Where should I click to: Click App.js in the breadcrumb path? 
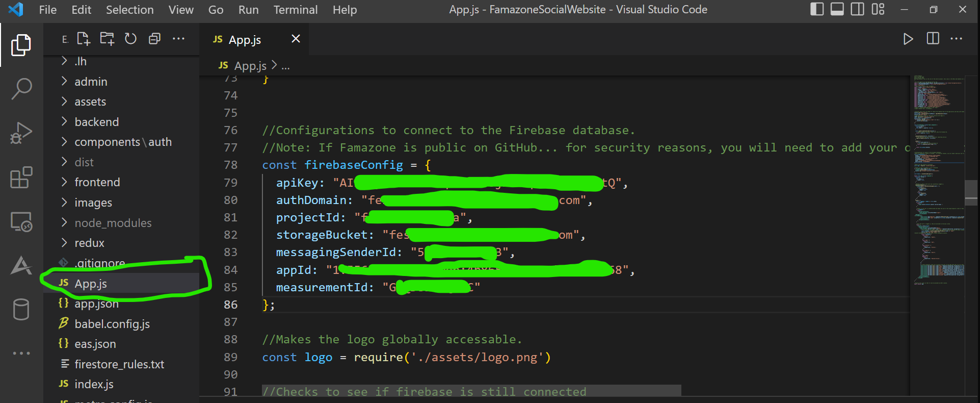click(x=250, y=66)
